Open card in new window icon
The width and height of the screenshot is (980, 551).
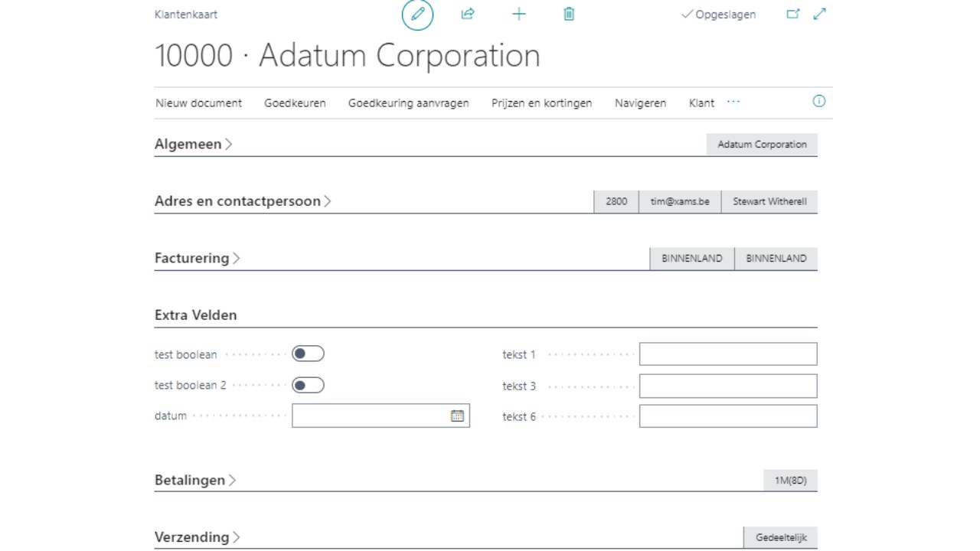793,14
